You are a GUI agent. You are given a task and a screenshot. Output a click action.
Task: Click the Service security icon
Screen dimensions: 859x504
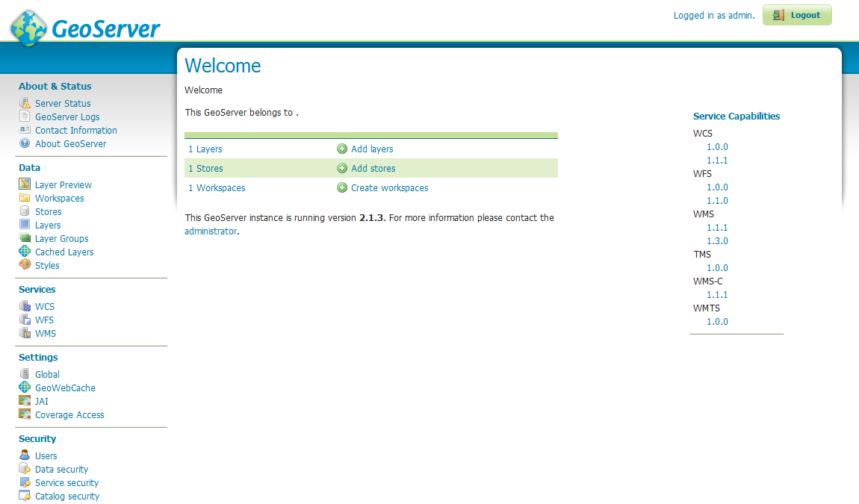pyautogui.click(x=25, y=482)
